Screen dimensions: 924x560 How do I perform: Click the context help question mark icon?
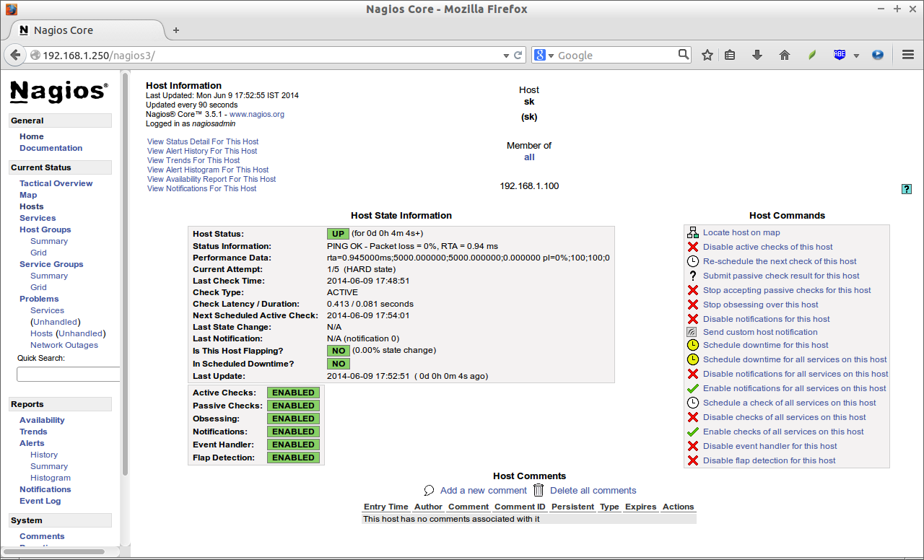click(907, 189)
